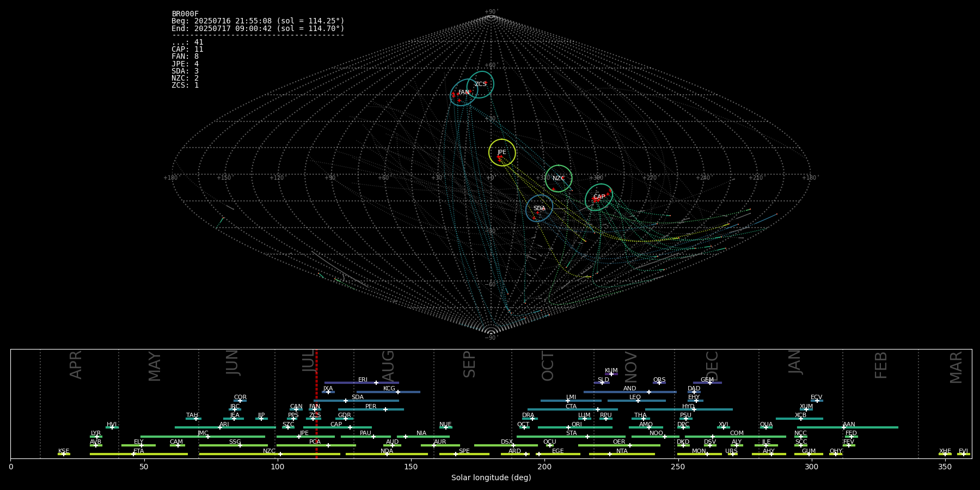Click the Solar longitude (deg) axis label
Image resolution: width=980 pixels, height=490 pixels.
coord(491,477)
